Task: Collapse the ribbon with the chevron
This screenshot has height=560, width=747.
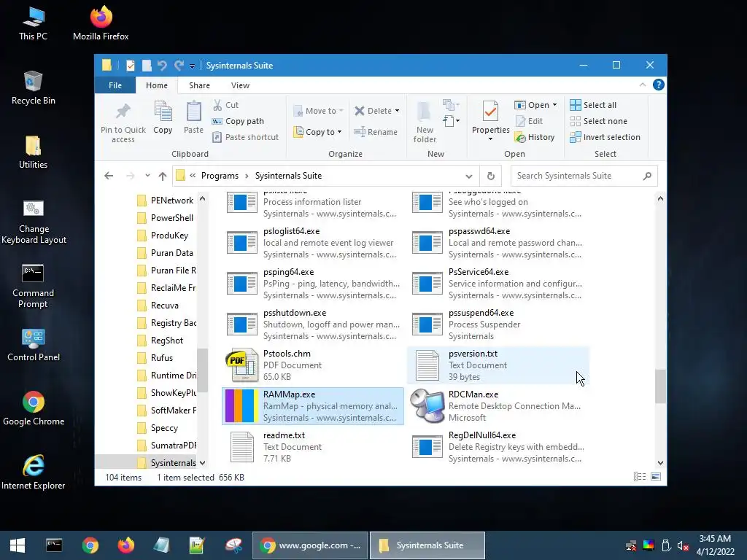Action: (642, 85)
